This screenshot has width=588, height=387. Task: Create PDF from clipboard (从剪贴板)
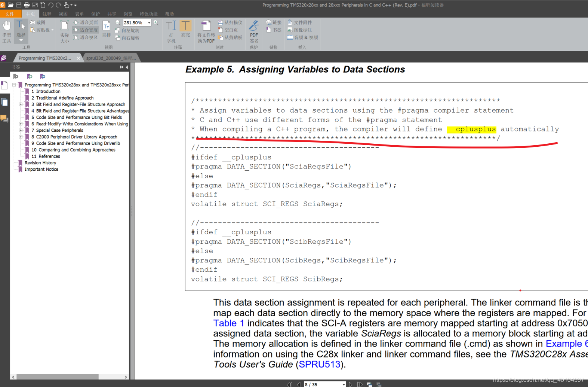tap(230, 37)
